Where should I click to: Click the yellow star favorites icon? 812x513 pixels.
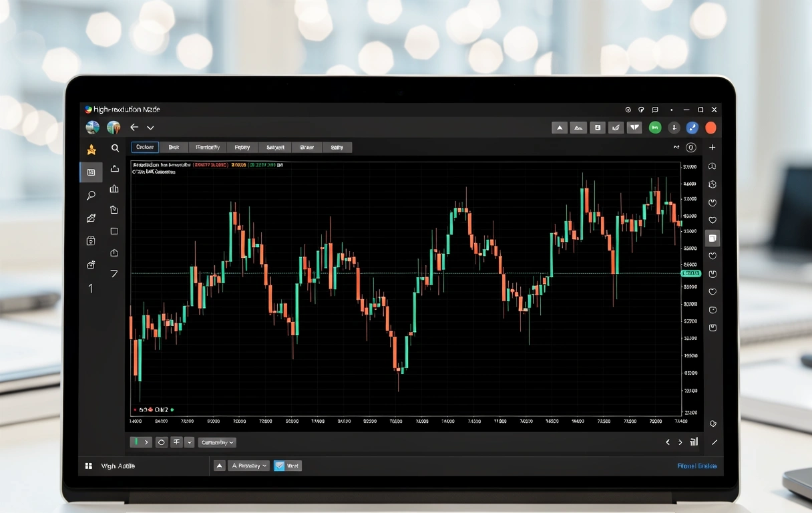tap(90, 150)
